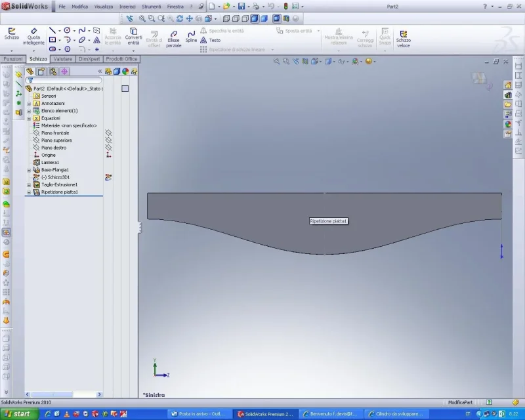525x420 pixels.
Task: Open the dropdown arrow under Quota intelligente
Action: coord(33,51)
